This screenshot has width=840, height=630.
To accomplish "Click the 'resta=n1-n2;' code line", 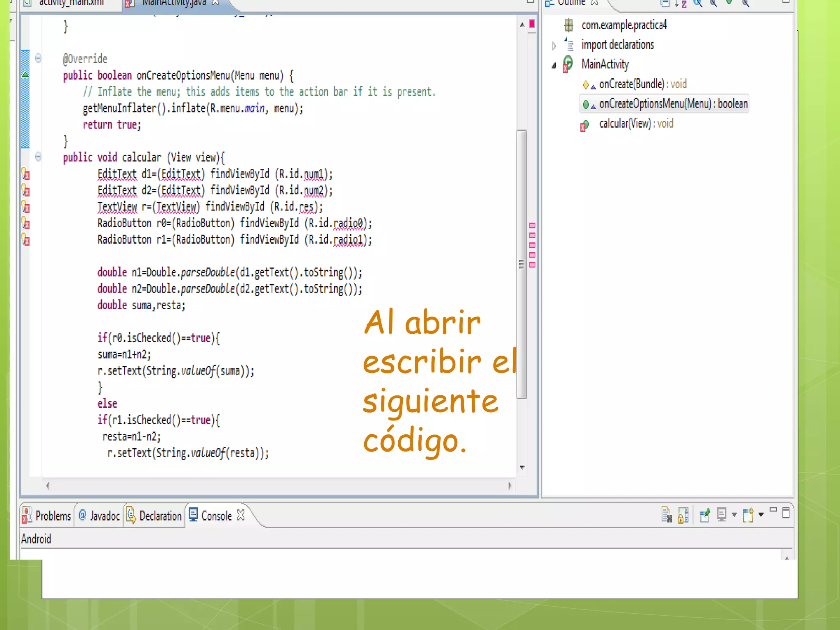I will coord(131,436).
